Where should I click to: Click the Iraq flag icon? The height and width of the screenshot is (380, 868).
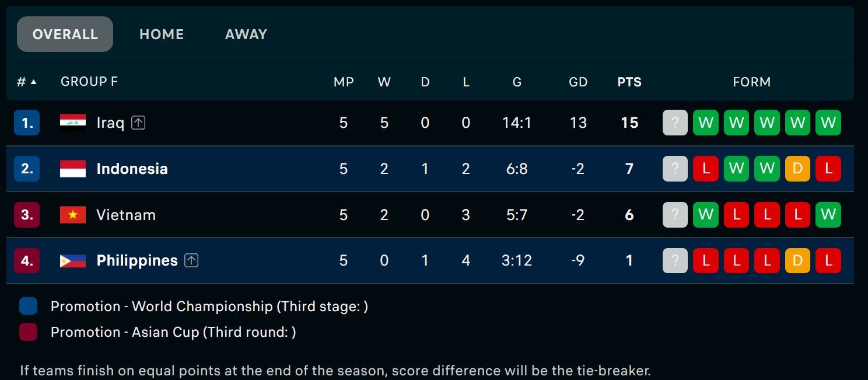73,123
